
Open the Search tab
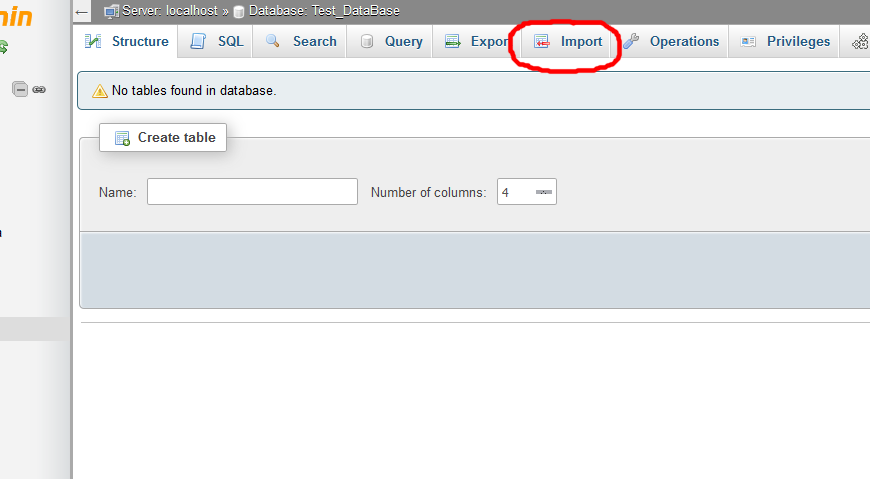(x=302, y=42)
